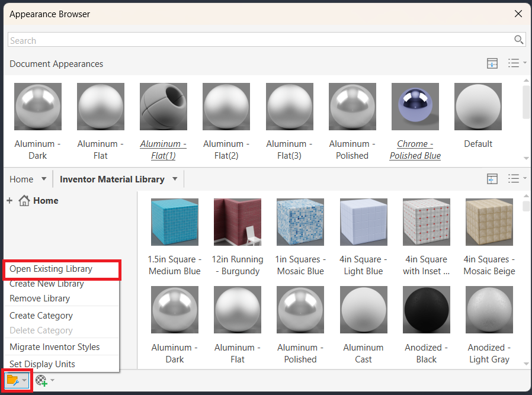Select Remove Library from the menu
Image resolution: width=532 pixels, height=395 pixels.
[62, 298]
